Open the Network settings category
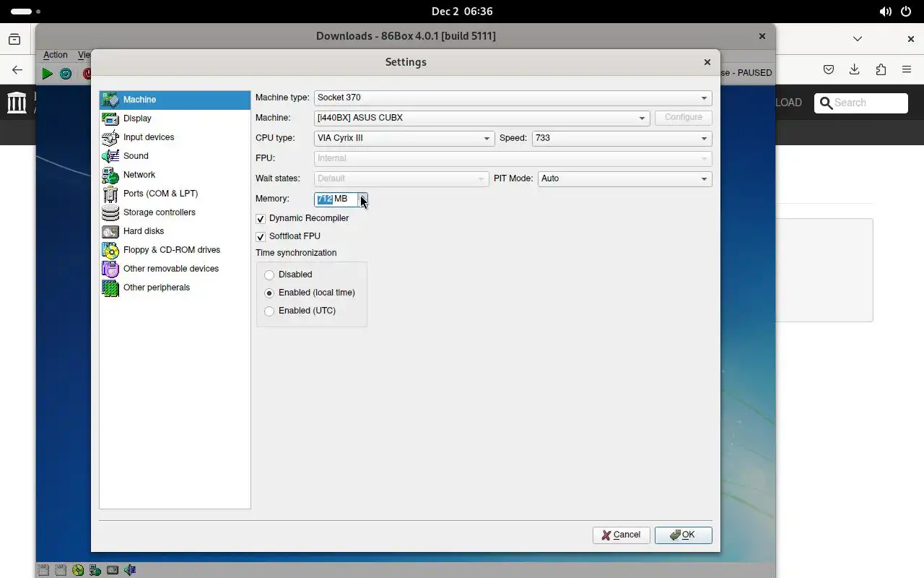This screenshot has width=924, height=578. click(x=175, y=175)
